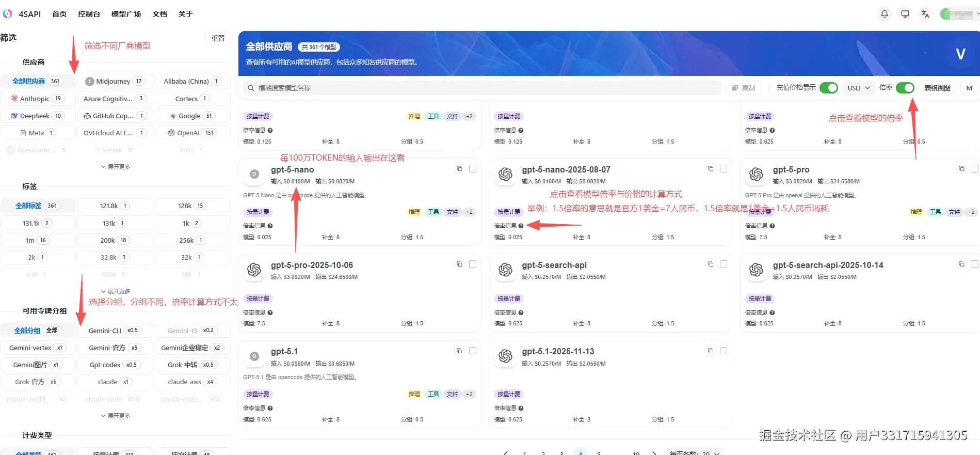This screenshot has height=455, width=980.
Task: Expand the +2 tags on gpt-5-pro card
Action: point(971,212)
